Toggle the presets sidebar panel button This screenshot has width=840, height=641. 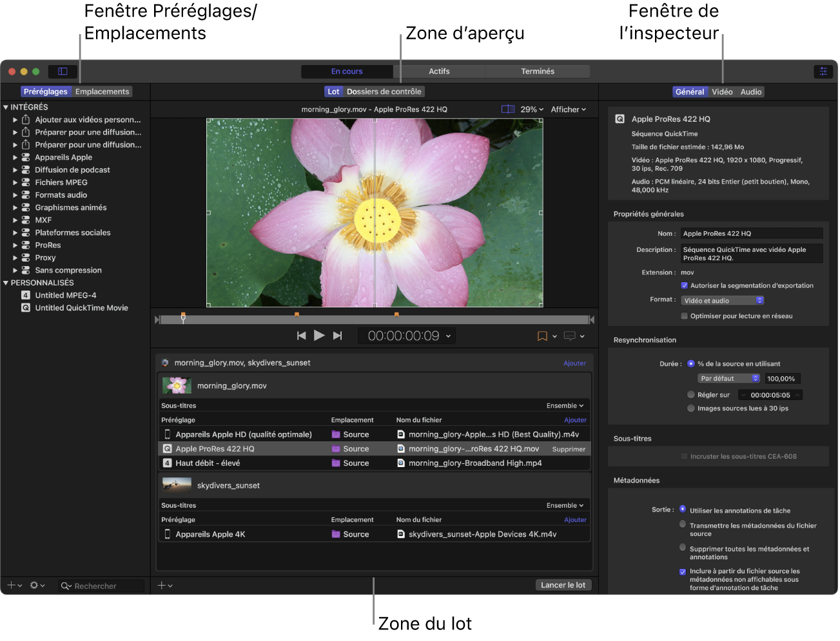click(x=63, y=72)
